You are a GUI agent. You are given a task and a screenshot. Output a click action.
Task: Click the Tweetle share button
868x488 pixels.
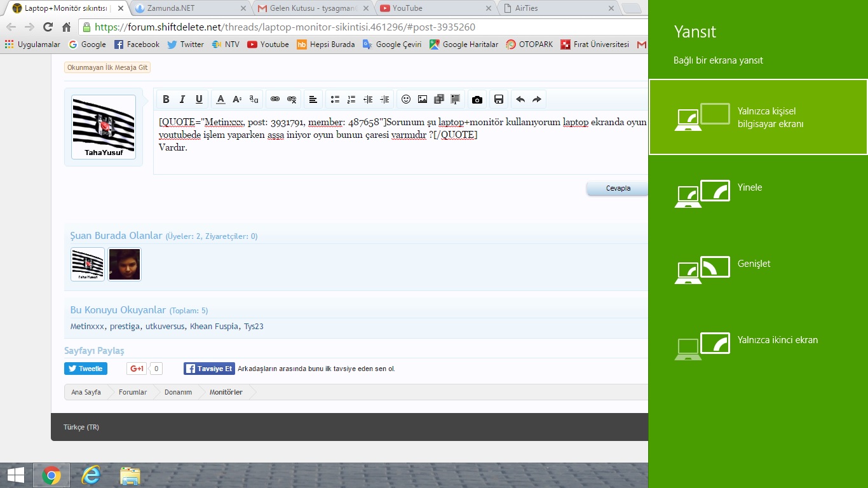tap(86, 369)
